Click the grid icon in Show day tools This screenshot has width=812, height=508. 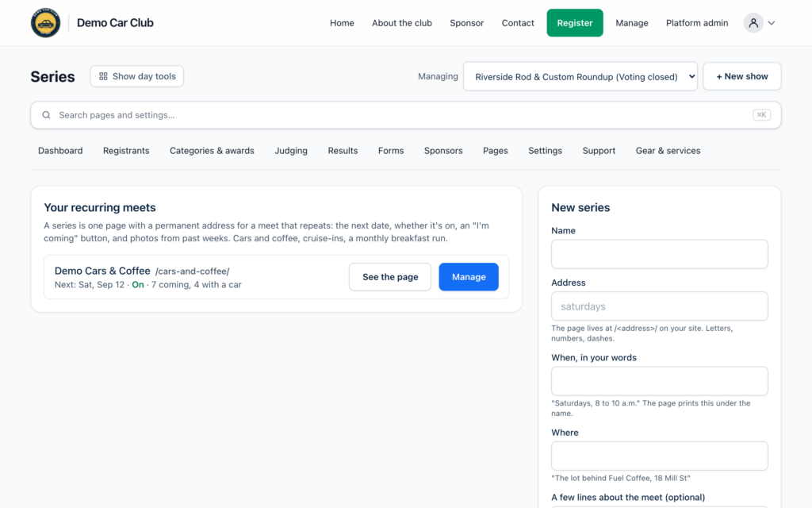click(104, 76)
